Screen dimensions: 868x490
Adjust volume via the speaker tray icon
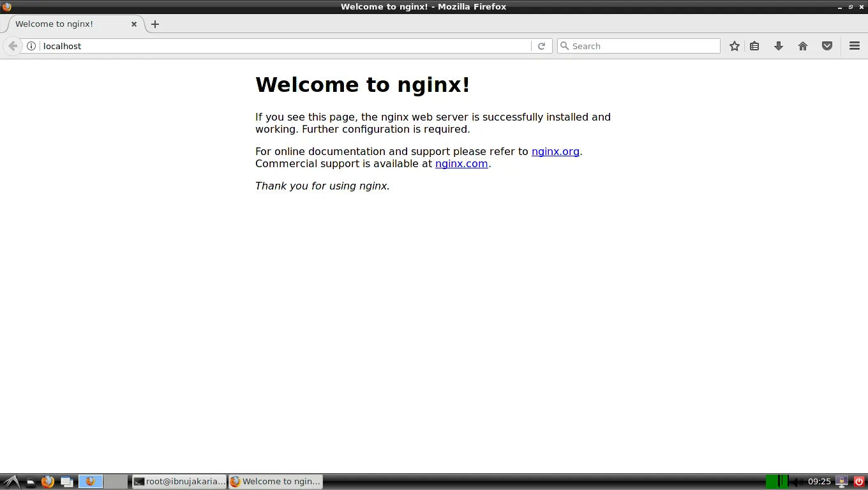[x=797, y=482]
